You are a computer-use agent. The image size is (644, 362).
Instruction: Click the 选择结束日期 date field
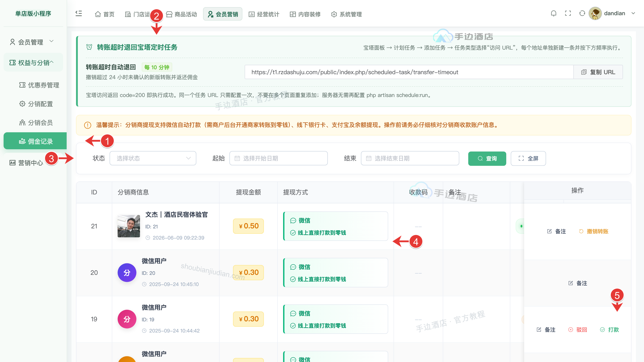410,158
